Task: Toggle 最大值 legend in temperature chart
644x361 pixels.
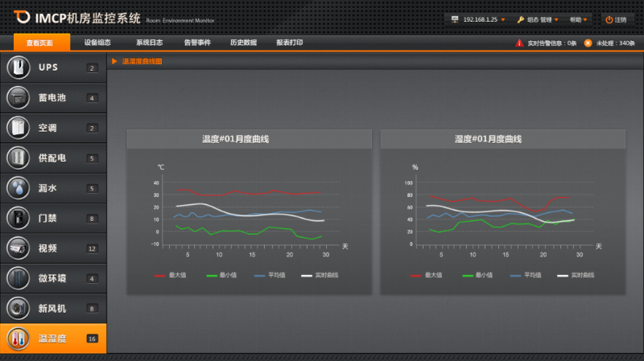Action: (170, 275)
